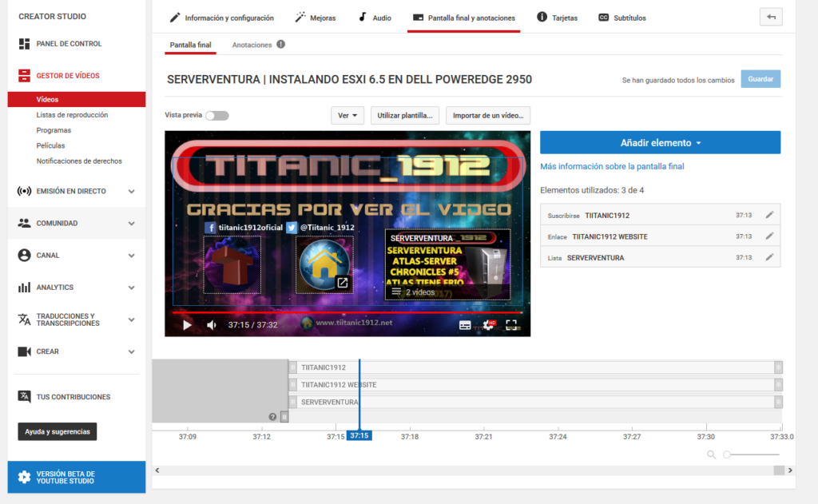Open the player HD settings gear
The height and width of the screenshot is (504, 818).
tap(488, 325)
